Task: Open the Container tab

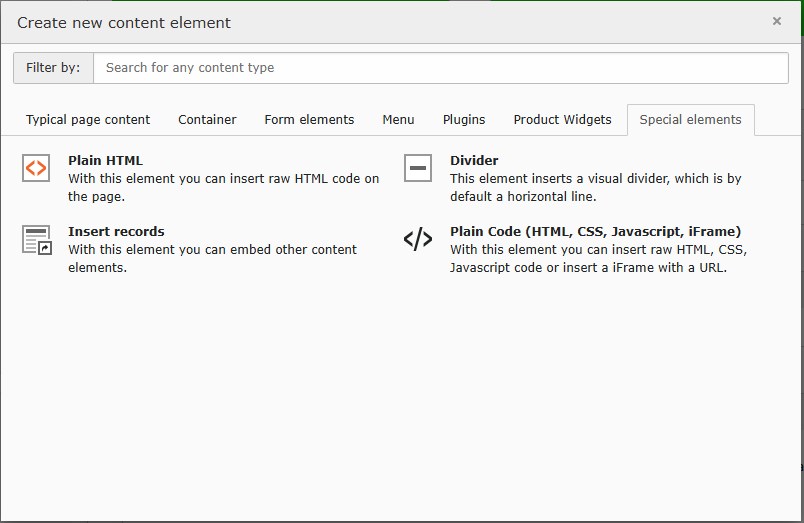Action: point(207,119)
